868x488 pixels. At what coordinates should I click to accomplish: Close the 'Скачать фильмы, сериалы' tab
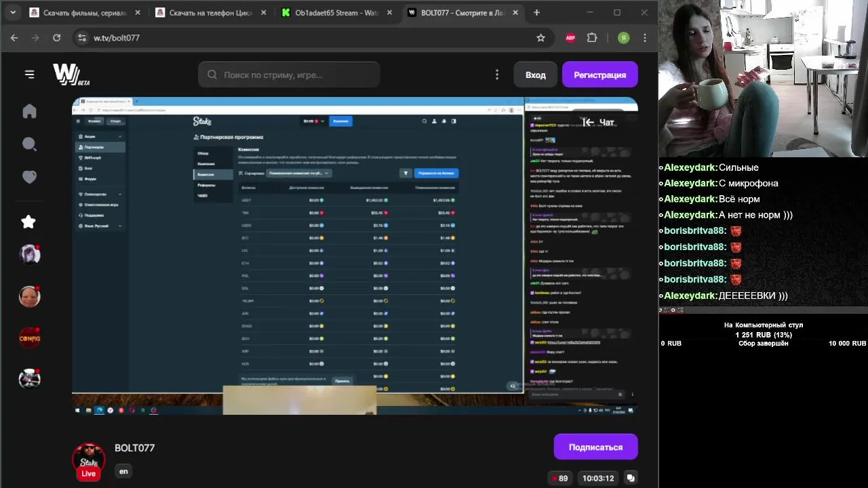pyautogui.click(x=137, y=12)
